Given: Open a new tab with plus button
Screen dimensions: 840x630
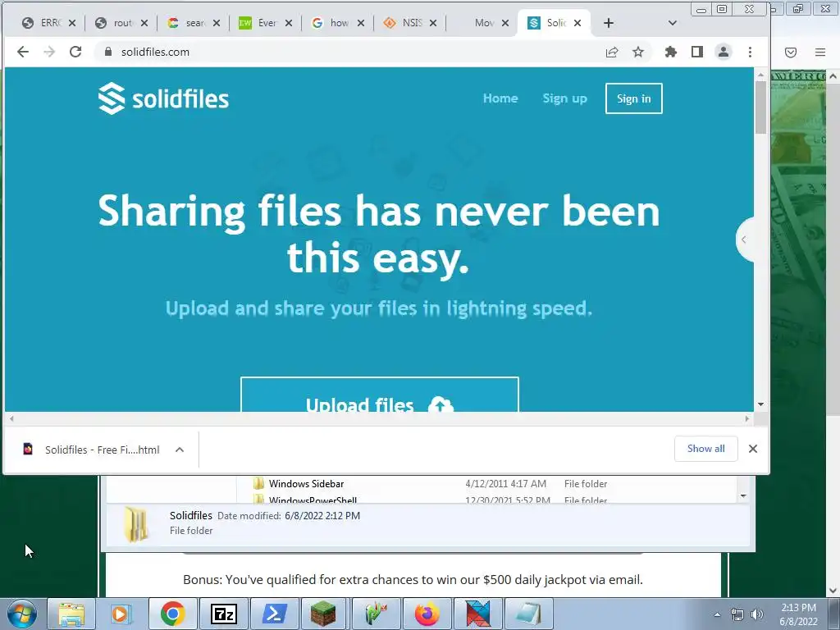Looking at the screenshot, I should (x=608, y=23).
